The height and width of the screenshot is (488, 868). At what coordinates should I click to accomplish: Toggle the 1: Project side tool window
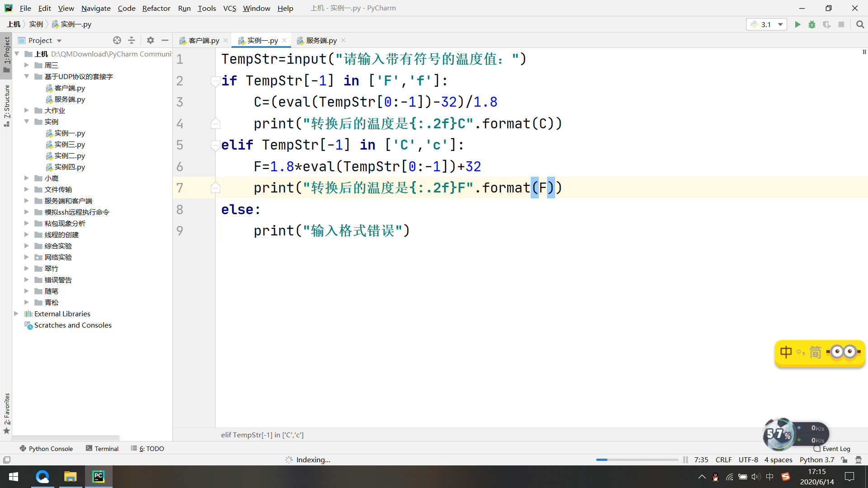point(6,53)
